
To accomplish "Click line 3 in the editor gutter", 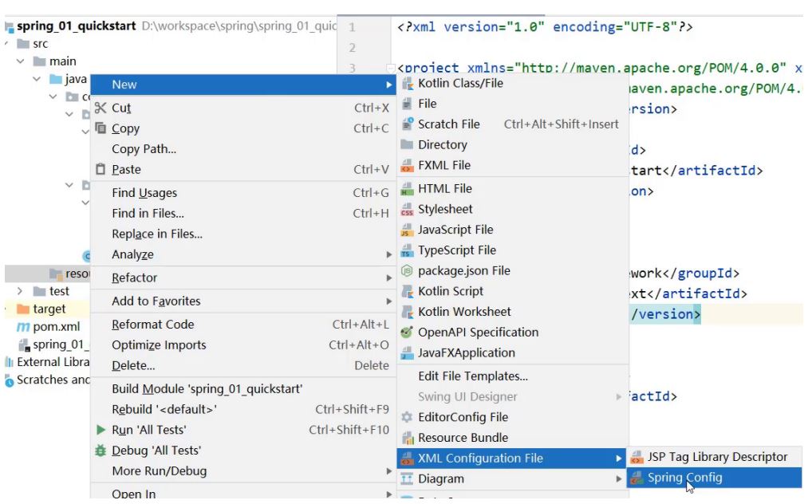I will [352, 69].
